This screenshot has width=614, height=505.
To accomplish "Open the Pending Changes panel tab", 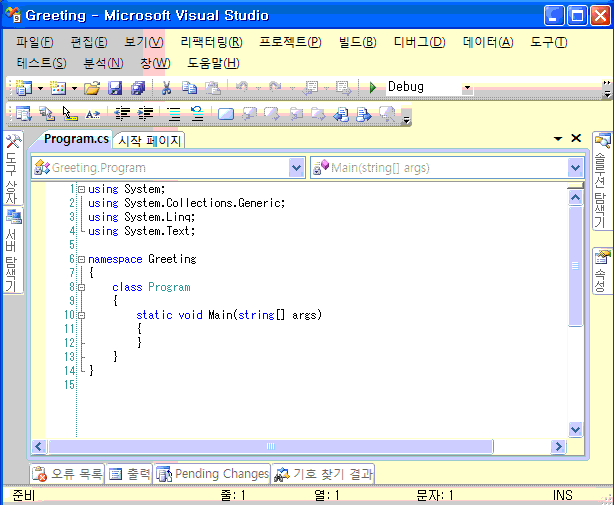I will point(213,474).
